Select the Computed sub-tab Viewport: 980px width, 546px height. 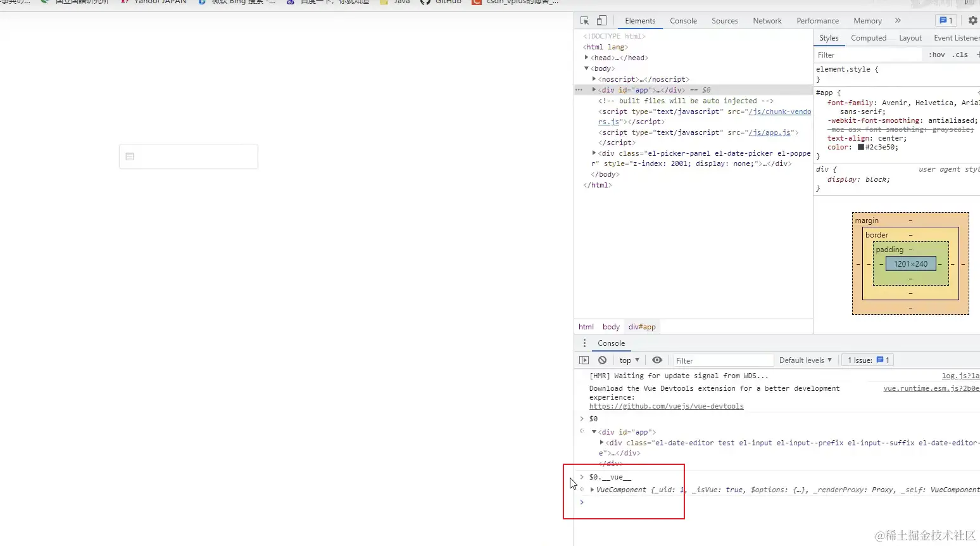pos(869,38)
